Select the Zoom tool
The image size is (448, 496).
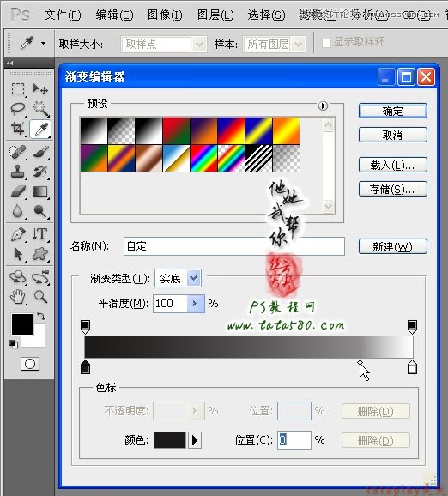click(x=41, y=297)
